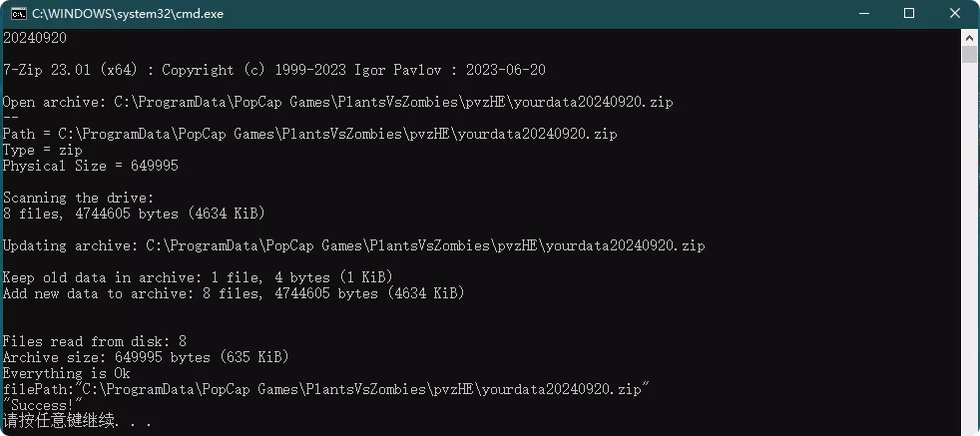Click the "Updating archive:" line

click(355, 245)
